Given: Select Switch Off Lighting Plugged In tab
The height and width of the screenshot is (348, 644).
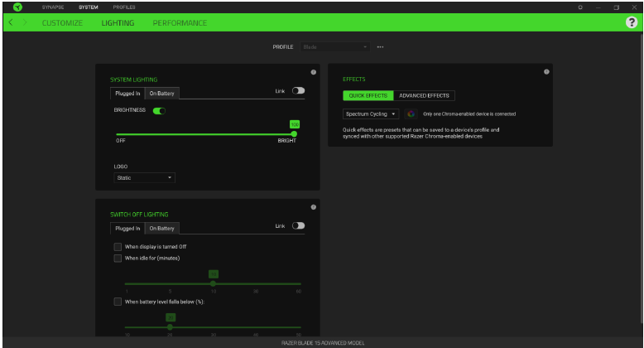Looking at the screenshot, I should (x=127, y=229).
